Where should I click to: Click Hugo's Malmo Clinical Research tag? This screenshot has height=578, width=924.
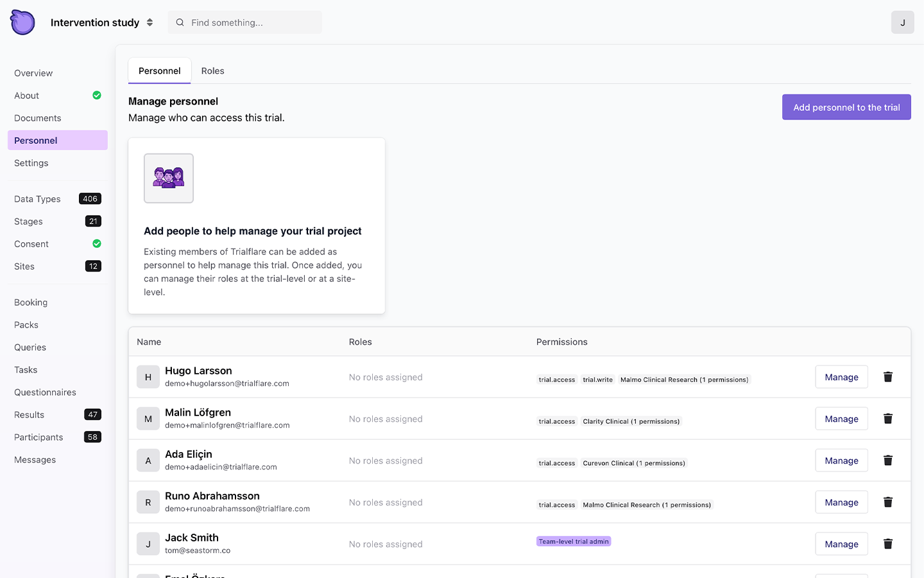click(684, 380)
